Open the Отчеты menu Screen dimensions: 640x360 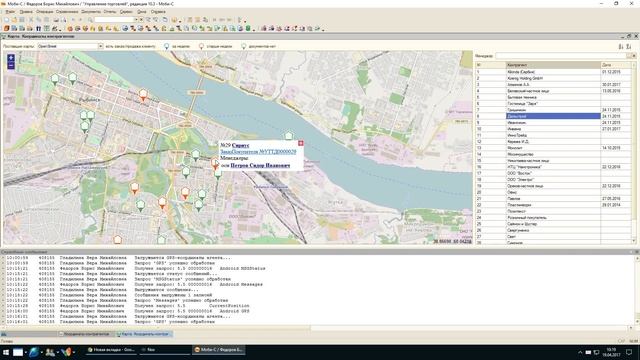click(110, 12)
